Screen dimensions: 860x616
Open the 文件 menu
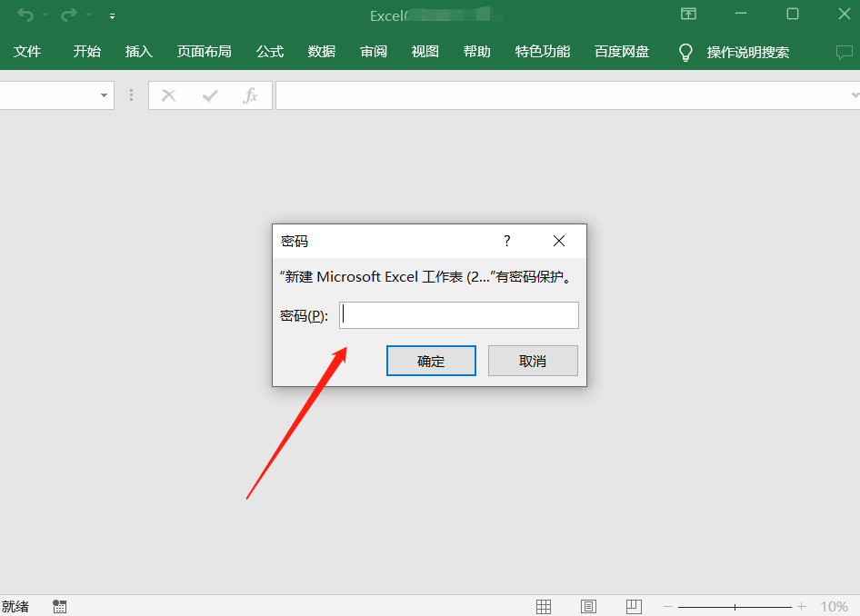(x=28, y=52)
